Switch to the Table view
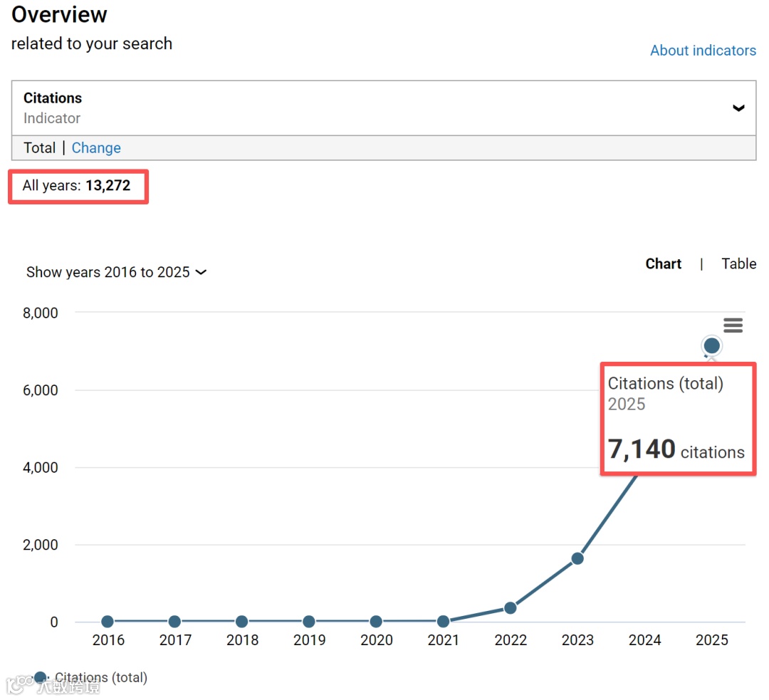The height and width of the screenshot is (700, 769). (738, 263)
